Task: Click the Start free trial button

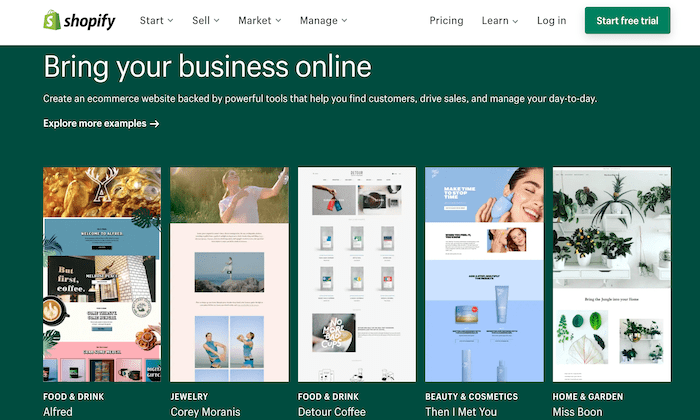Action: click(x=627, y=21)
